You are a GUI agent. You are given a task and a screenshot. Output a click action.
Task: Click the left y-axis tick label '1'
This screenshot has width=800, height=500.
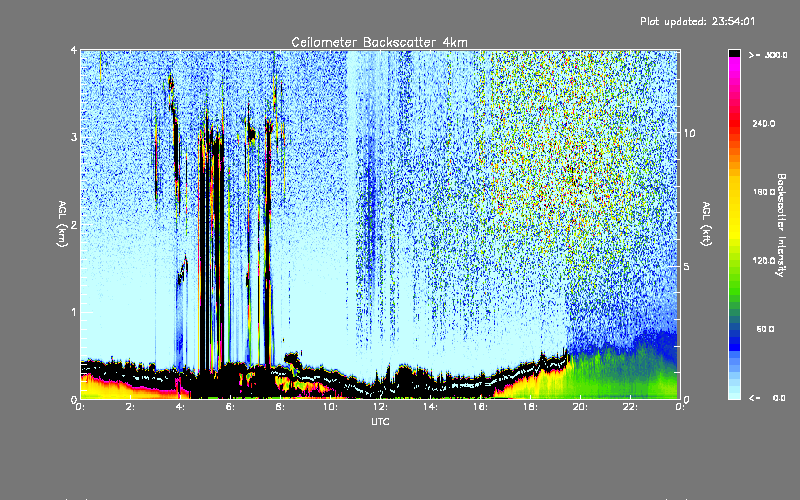point(74,312)
